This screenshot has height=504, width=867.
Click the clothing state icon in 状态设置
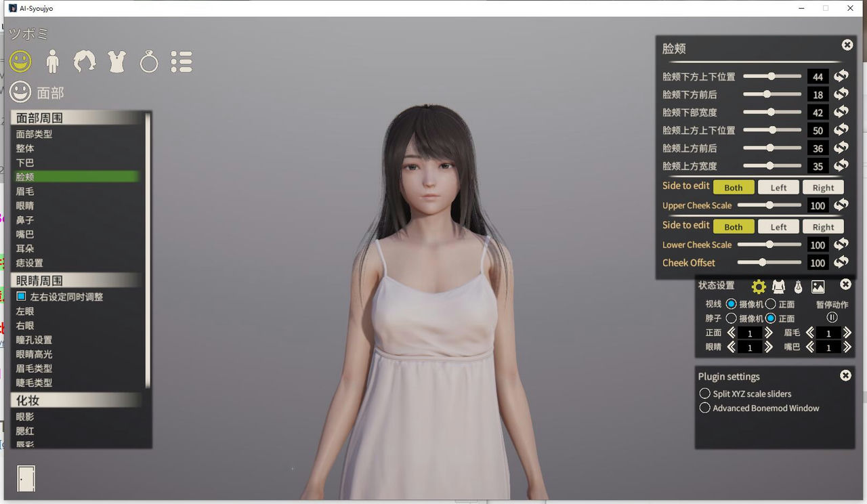click(779, 287)
